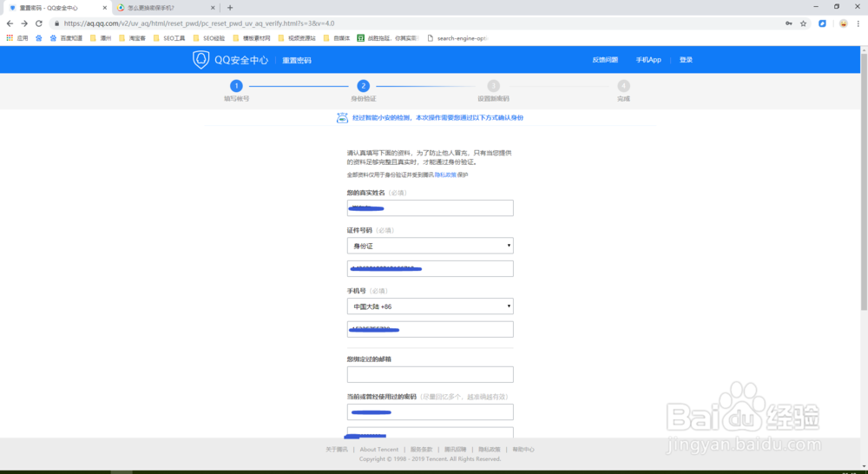
Task: Open the saved password key icon
Action: (x=789, y=23)
